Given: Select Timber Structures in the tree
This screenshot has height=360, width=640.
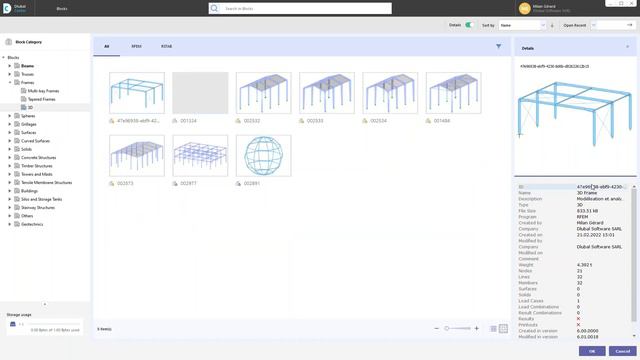Looking at the screenshot, I should click(x=37, y=166).
